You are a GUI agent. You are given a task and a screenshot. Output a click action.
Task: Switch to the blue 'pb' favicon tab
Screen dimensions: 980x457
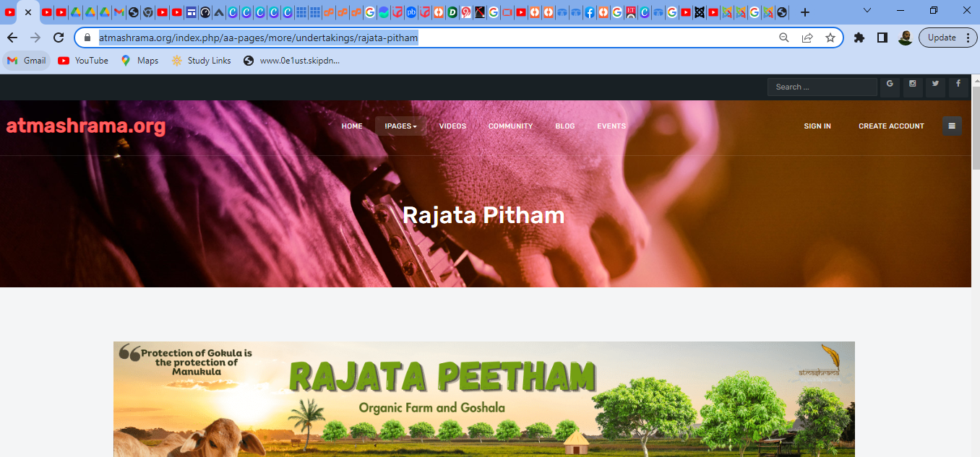coord(411,12)
